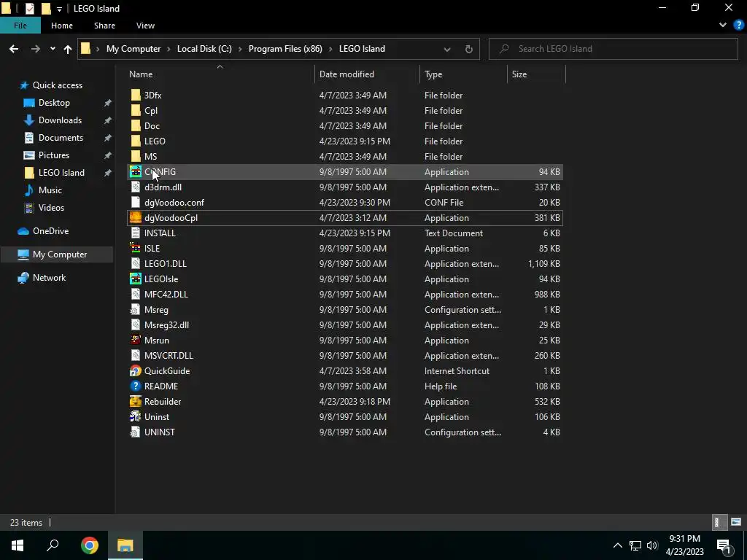Click the LEGO folder icon
Screen dimensions: 747x560
[136, 141]
